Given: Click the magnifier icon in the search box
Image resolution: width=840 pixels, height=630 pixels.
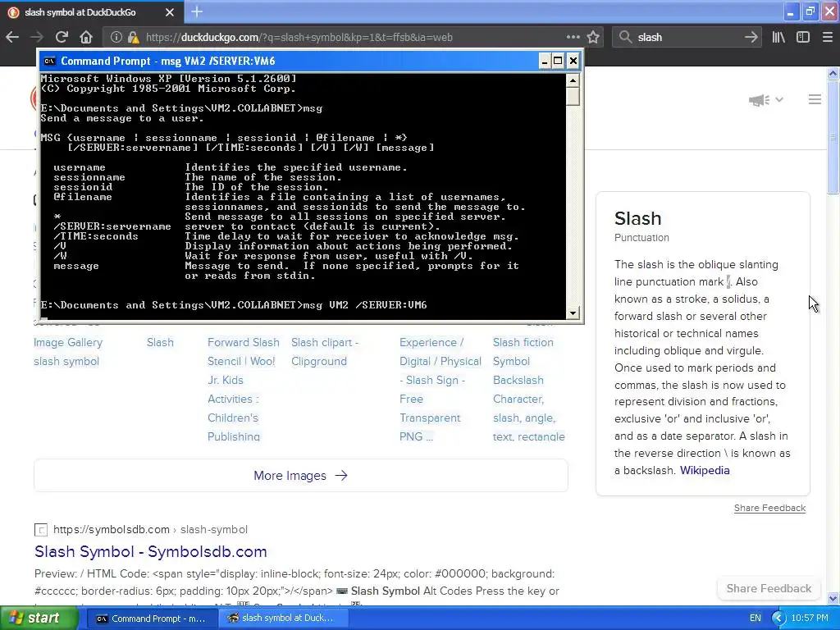Looking at the screenshot, I should coord(624,37).
